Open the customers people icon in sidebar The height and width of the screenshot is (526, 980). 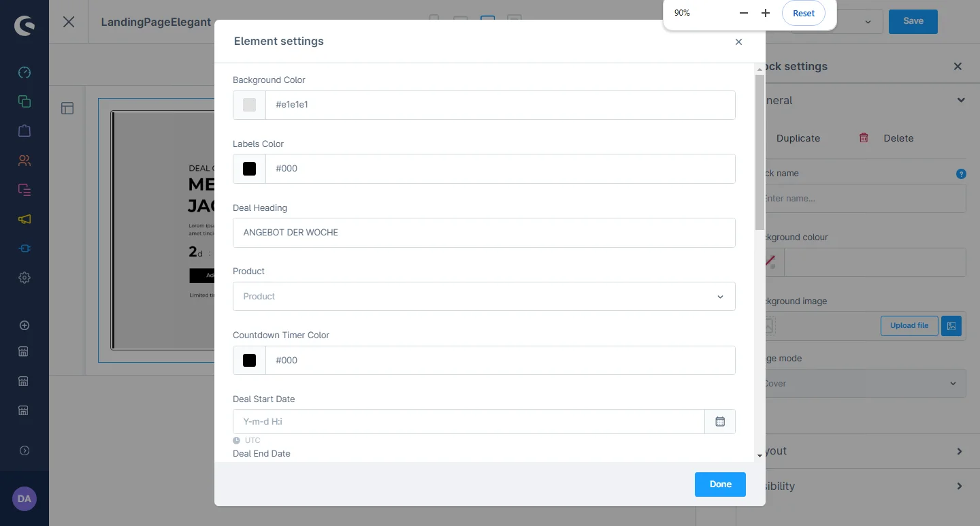pos(24,161)
